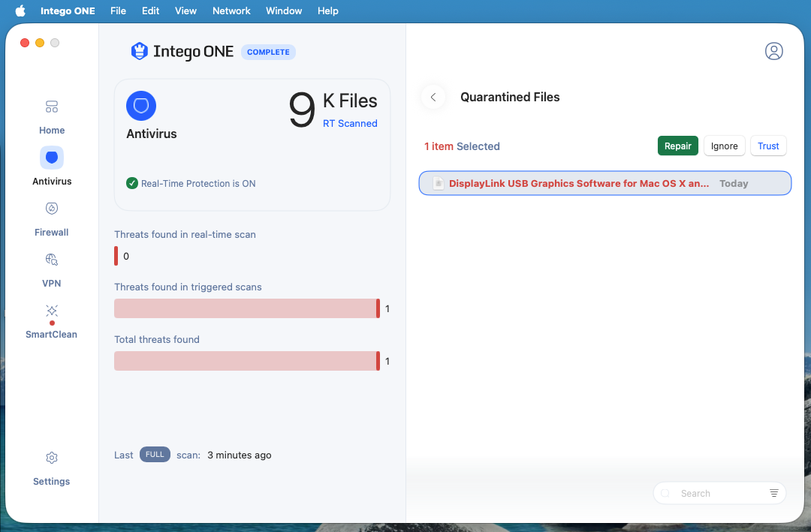Open the Intego ONE application menu
The width and height of the screenshot is (811, 532).
(x=68, y=11)
